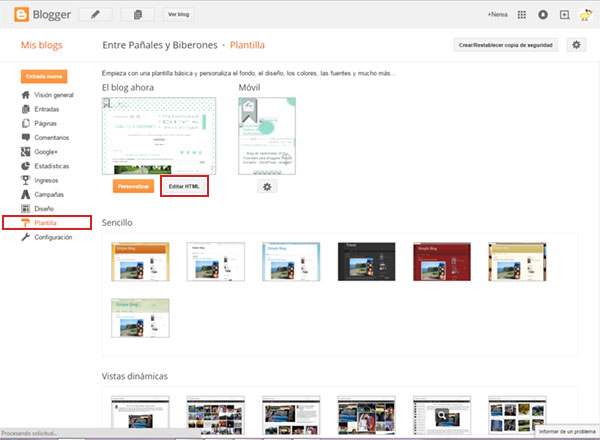Open the Google apps grid icon
This screenshot has height=440, width=600.
(x=522, y=15)
